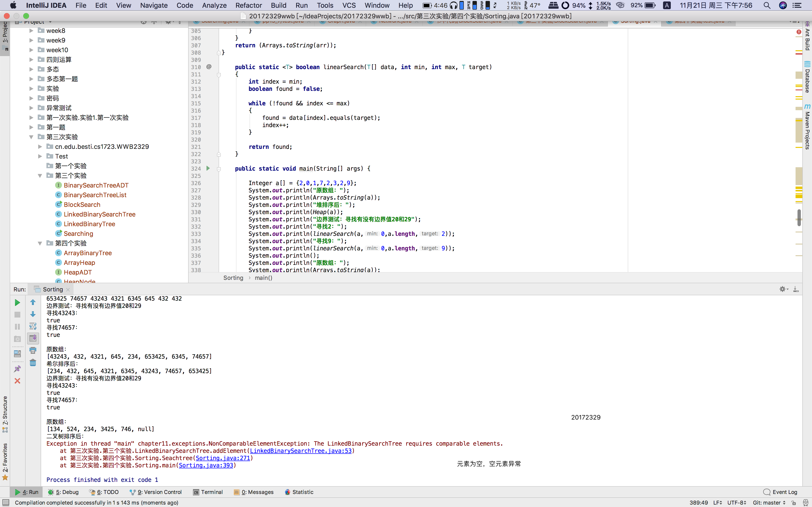Open the Navigate menu

click(154, 5)
